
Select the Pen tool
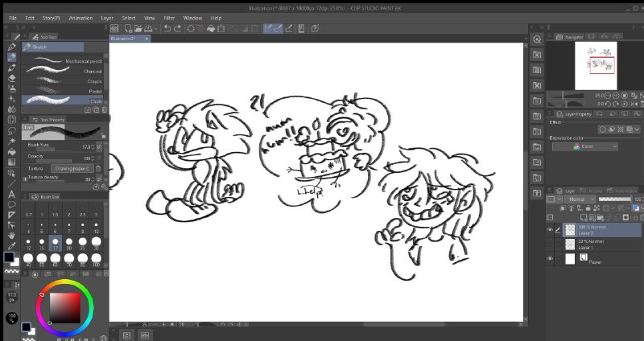coord(11,47)
